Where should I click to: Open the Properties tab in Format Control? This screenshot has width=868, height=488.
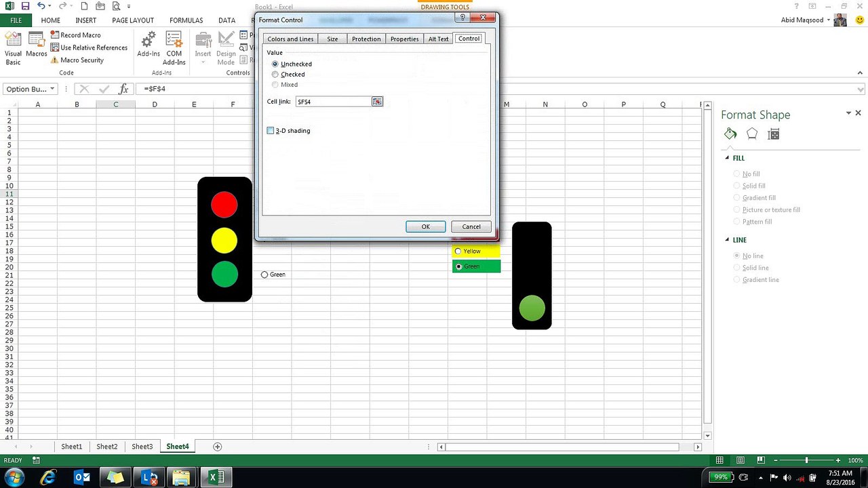point(404,39)
